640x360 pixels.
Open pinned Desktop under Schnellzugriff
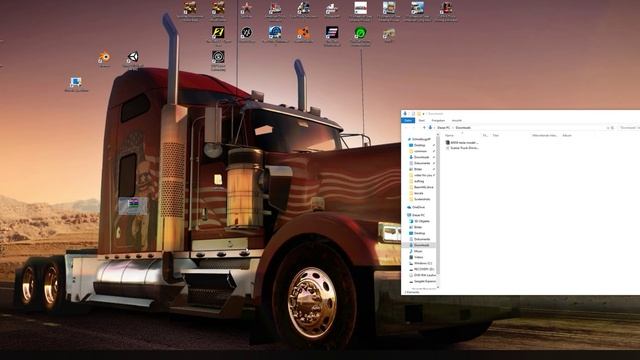coord(420,145)
